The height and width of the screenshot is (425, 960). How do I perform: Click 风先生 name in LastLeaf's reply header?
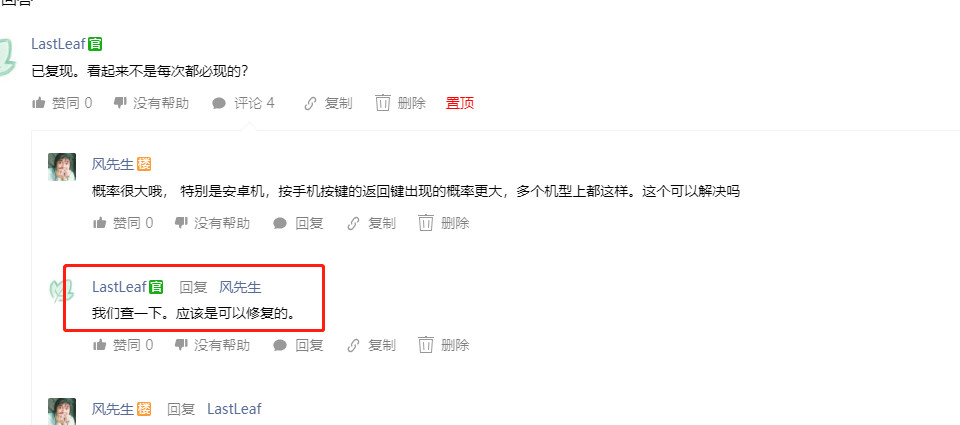click(241, 287)
